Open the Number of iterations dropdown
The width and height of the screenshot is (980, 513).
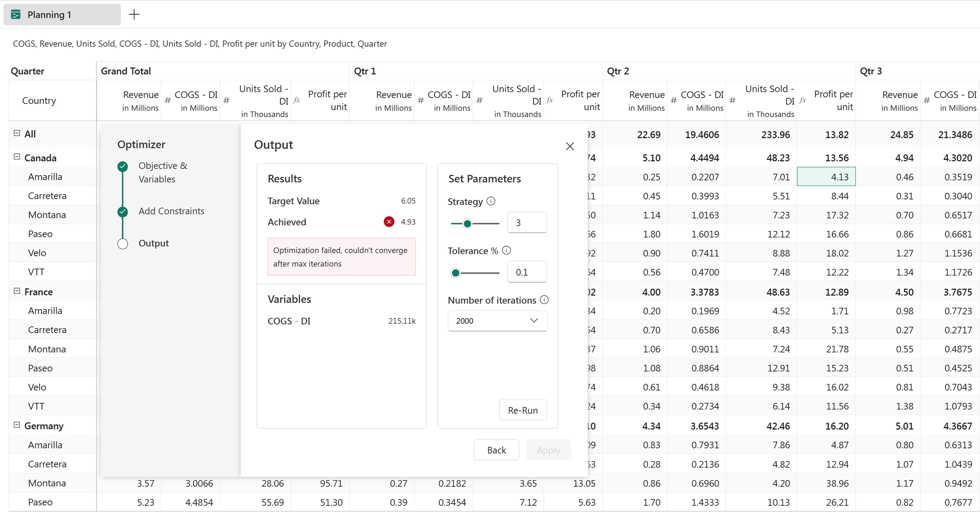[497, 321]
